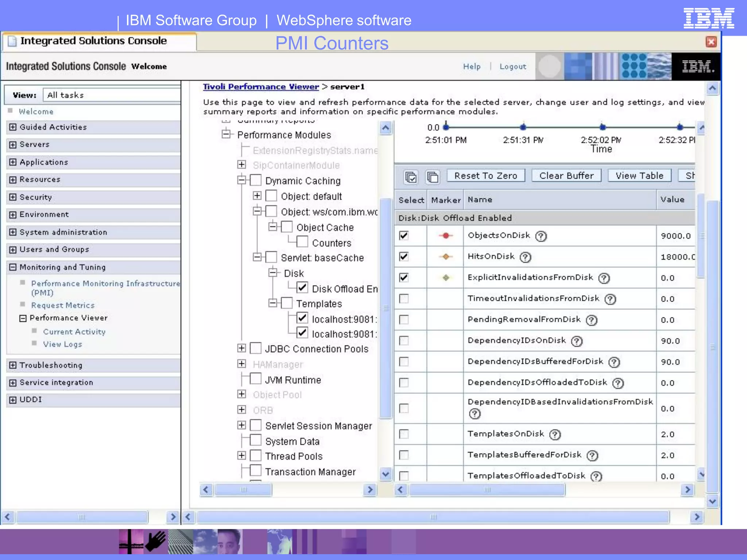Expand the Guided Activities section
The image size is (747, 560).
[x=13, y=127]
